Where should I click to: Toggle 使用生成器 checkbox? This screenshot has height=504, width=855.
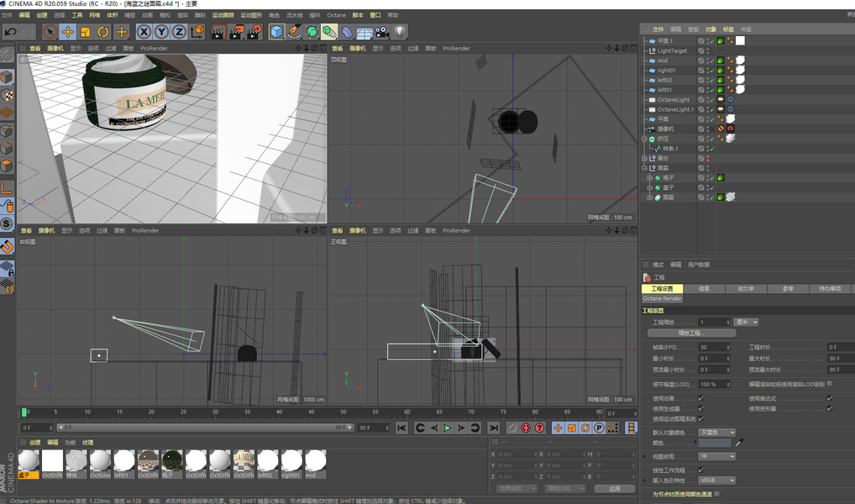(x=700, y=408)
